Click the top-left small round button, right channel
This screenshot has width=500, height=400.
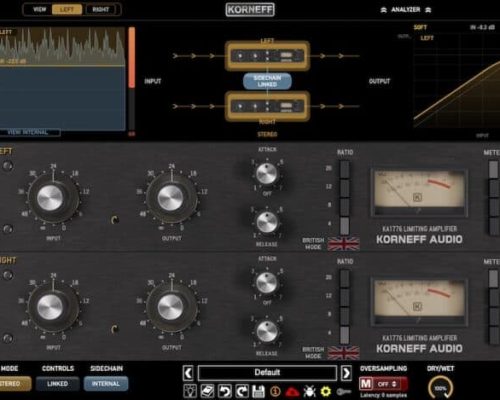click(x=7, y=275)
